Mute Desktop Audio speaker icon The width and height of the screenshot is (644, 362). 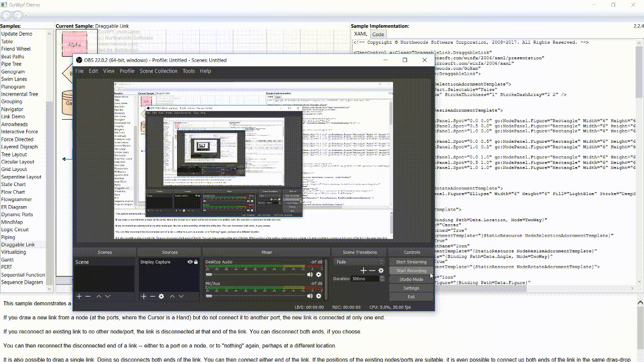pos(310,275)
